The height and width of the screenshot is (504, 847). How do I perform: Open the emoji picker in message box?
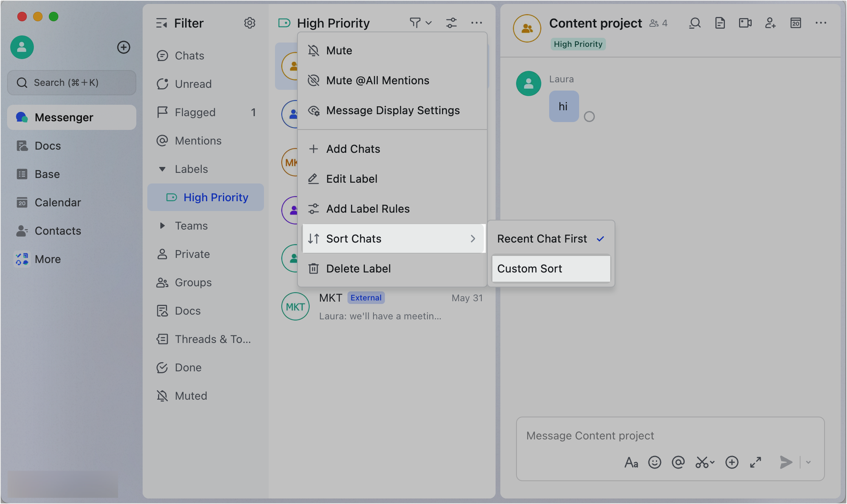[654, 462]
